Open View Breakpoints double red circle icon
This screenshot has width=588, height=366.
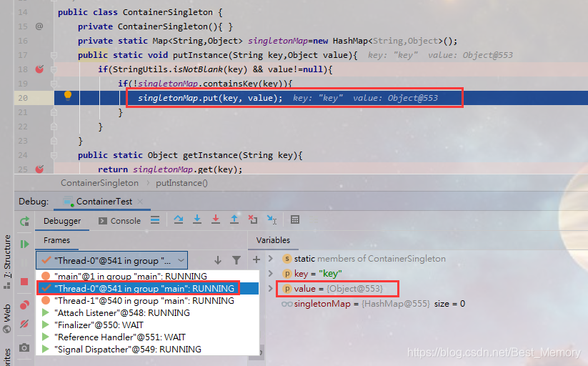(24, 305)
